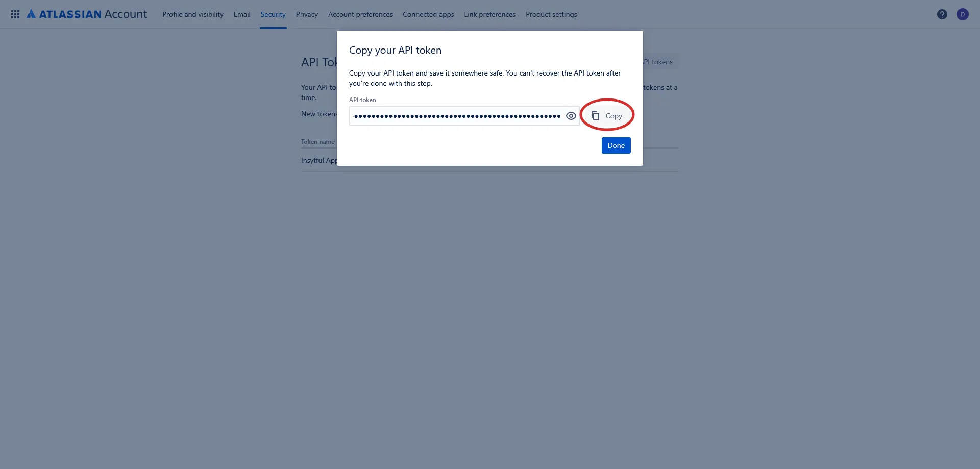The height and width of the screenshot is (469, 980).
Task: Click the partially hidden API tokens button
Action: (660, 62)
